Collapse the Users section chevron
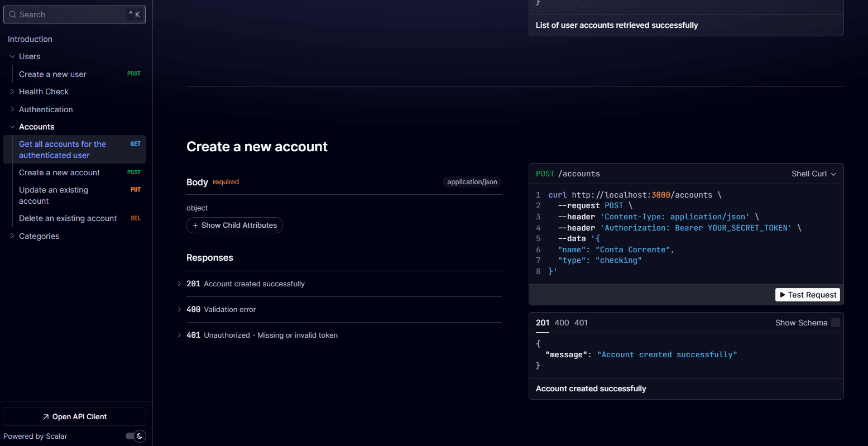 (x=12, y=56)
